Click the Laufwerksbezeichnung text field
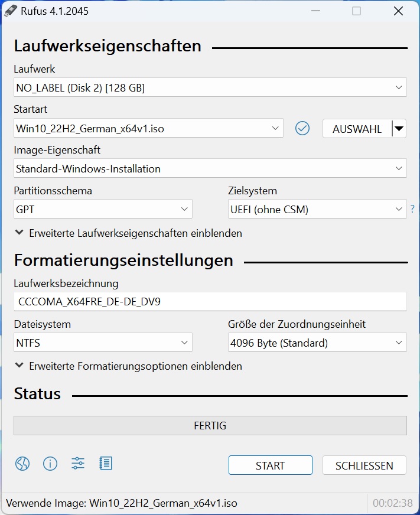Screen dimensions: 420x515 coord(210,302)
